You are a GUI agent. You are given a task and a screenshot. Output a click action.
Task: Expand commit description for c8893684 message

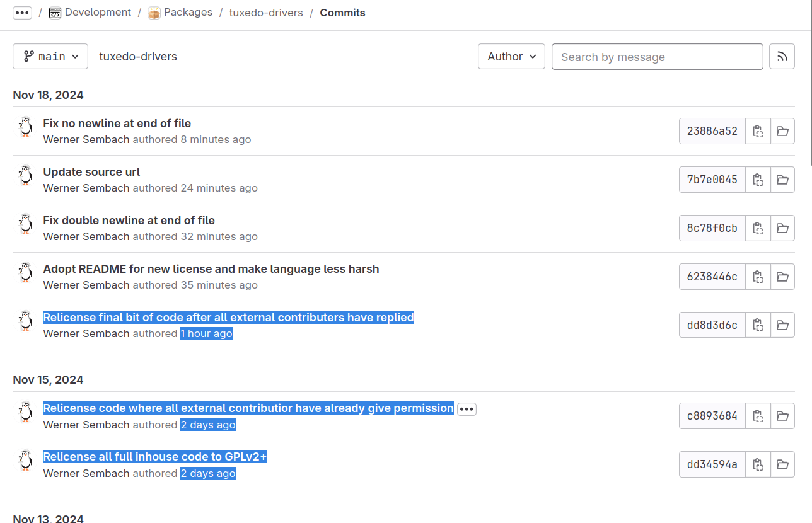pos(467,409)
